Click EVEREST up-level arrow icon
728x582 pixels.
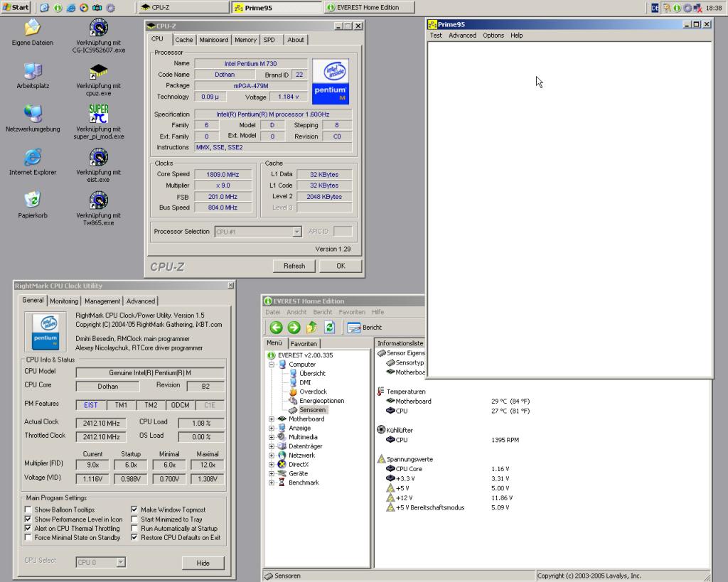coord(311,328)
